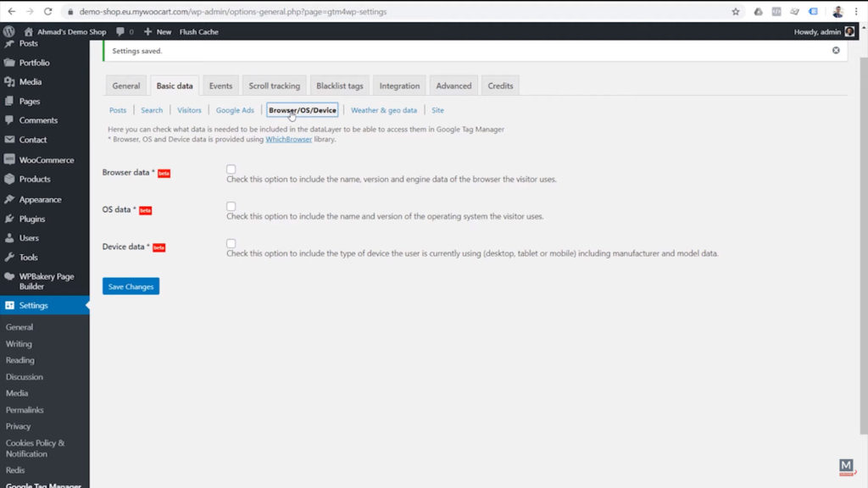This screenshot has width=868, height=488.
Task: Check the OS data option
Action: [x=231, y=206]
